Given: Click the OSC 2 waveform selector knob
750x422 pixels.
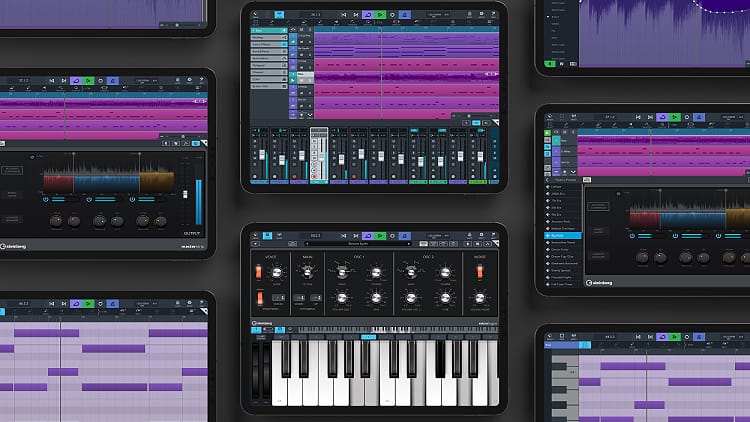Looking at the screenshot, I should [x=411, y=272].
